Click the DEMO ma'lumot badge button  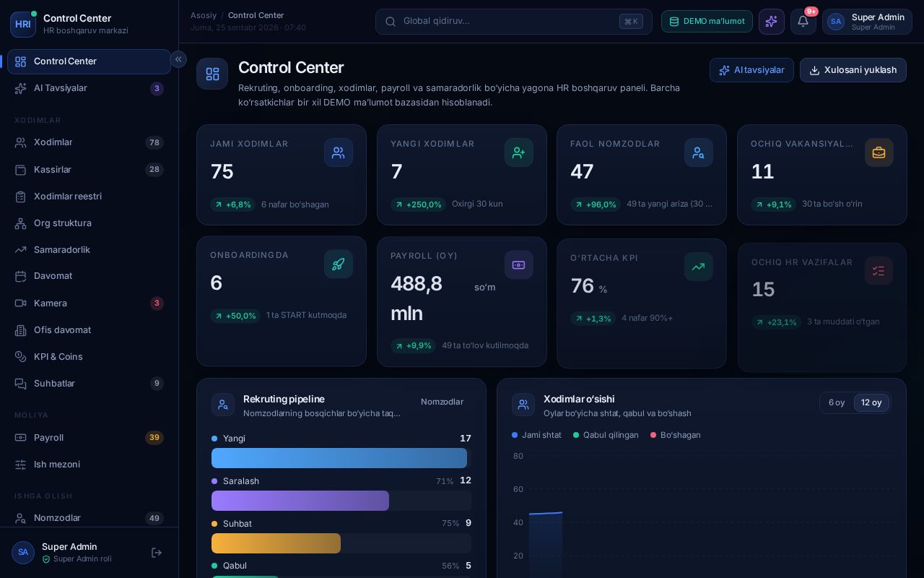[x=707, y=22]
